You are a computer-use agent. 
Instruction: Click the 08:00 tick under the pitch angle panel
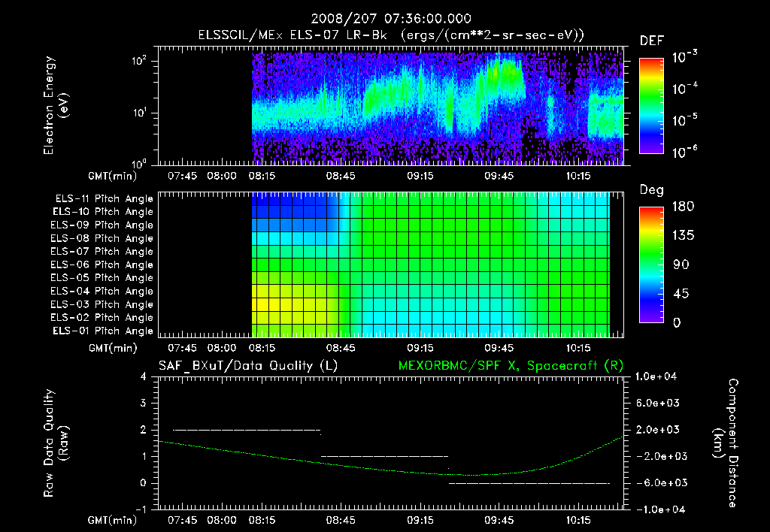[222, 348]
